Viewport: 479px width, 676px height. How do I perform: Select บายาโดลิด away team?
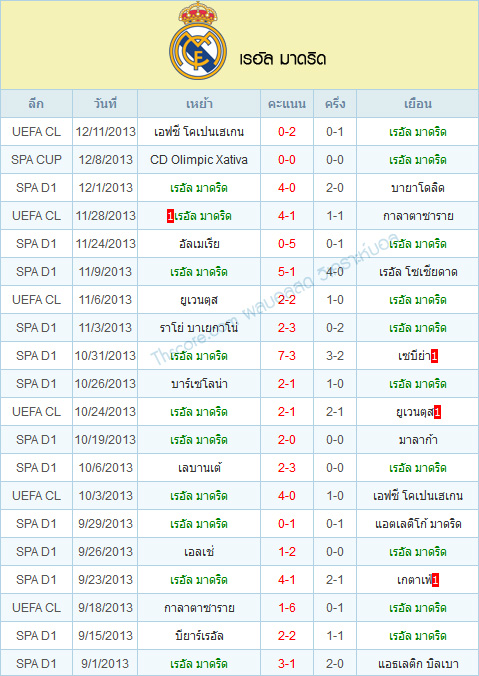(x=417, y=188)
